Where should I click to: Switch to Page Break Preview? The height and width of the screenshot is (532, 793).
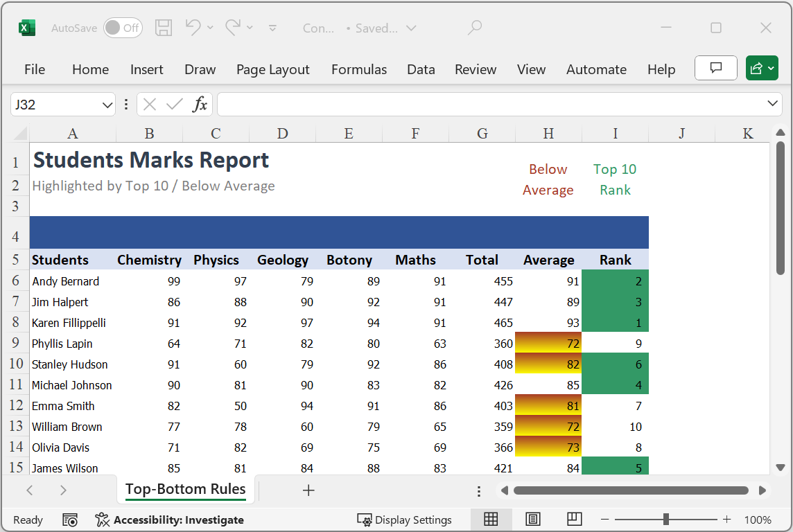[574, 520]
